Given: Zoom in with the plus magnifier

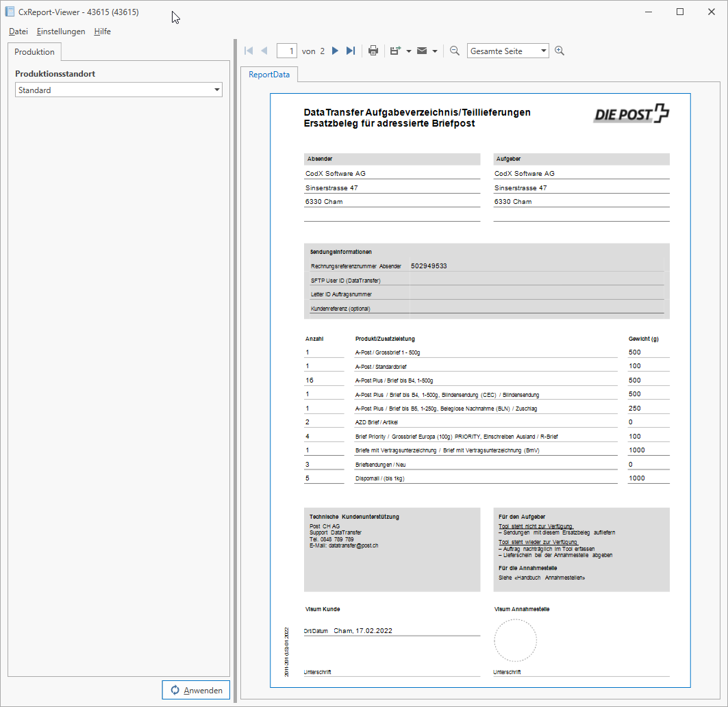Looking at the screenshot, I should click(x=560, y=51).
